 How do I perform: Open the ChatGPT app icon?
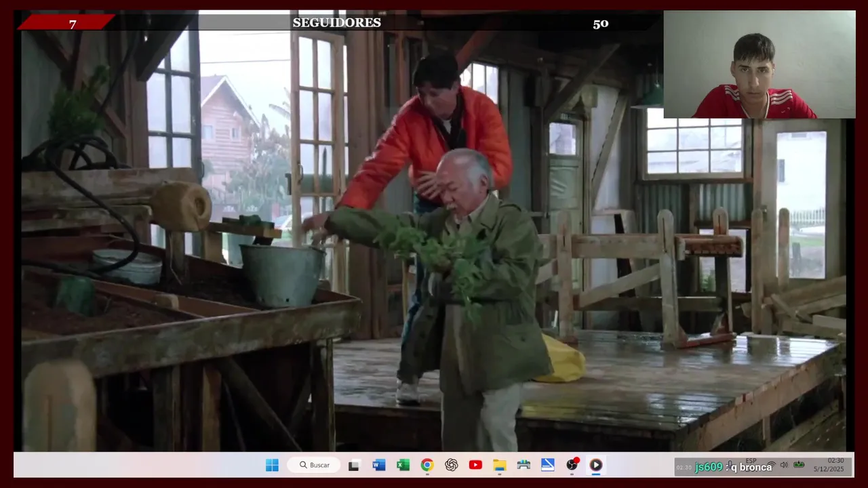[x=451, y=465]
